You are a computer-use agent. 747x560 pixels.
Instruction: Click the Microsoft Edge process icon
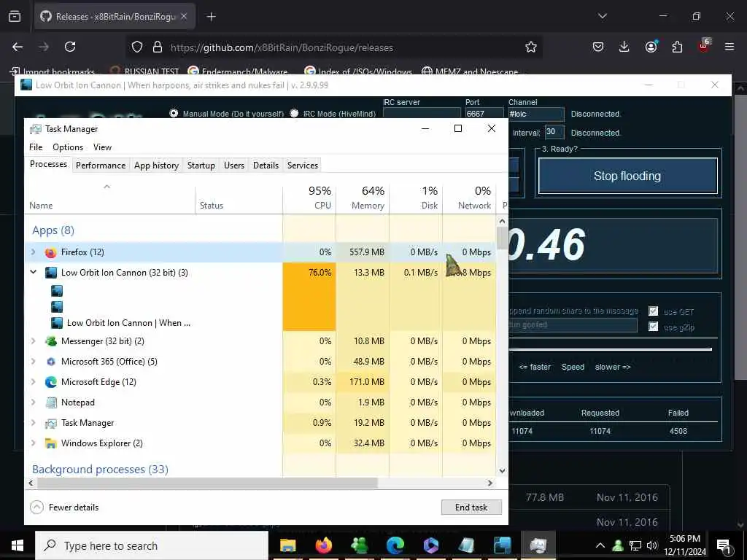(50, 382)
